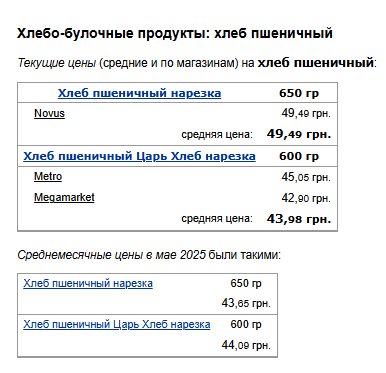Open the Megamarket store link
This screenshot has width=386, height=373.
pos(64,197)
